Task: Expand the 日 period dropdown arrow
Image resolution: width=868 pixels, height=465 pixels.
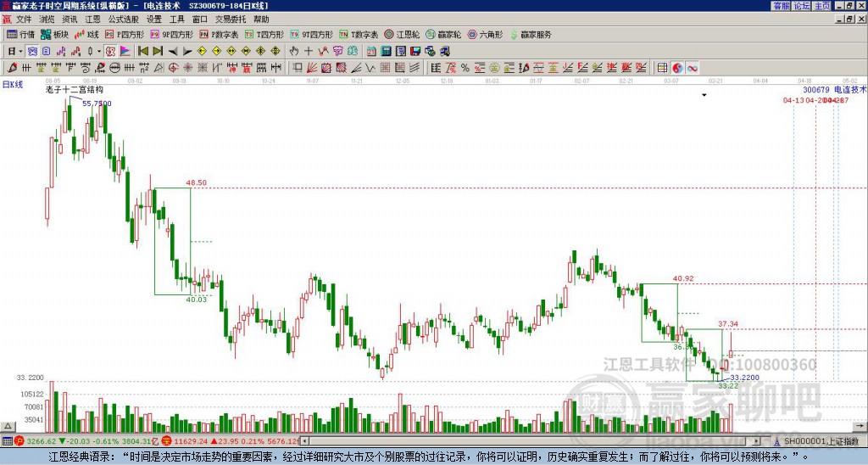Action: pos(20,51)
